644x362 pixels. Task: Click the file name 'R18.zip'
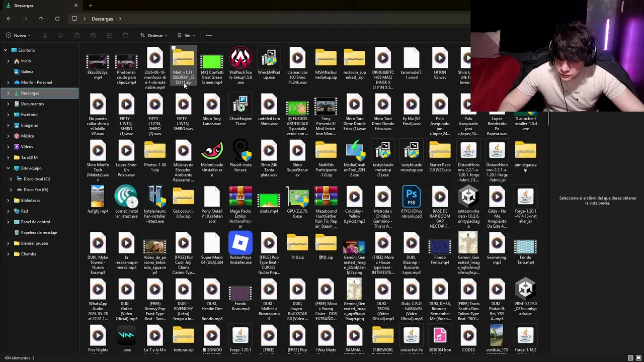click(297, 257)
